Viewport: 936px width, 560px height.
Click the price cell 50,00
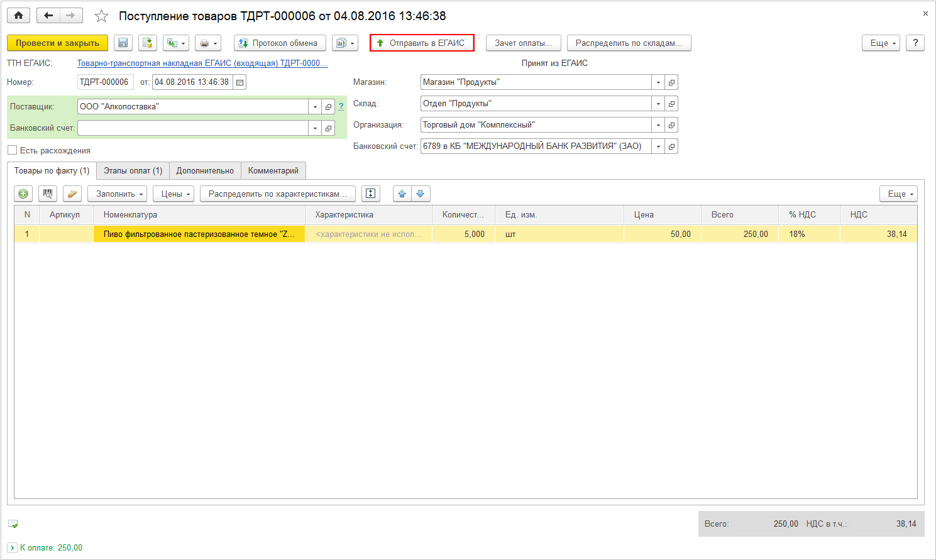pyautogui.click(x=663, y=234)
